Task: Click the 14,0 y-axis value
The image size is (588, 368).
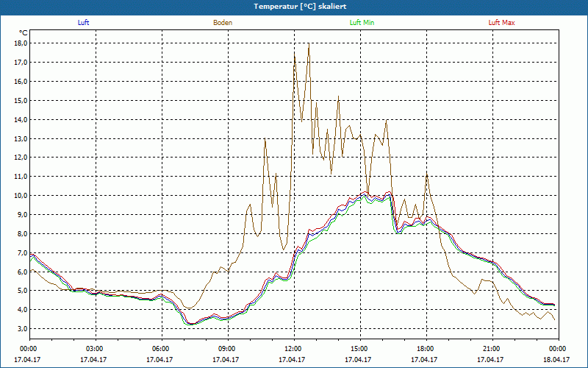Action: (x=21, y=119)
